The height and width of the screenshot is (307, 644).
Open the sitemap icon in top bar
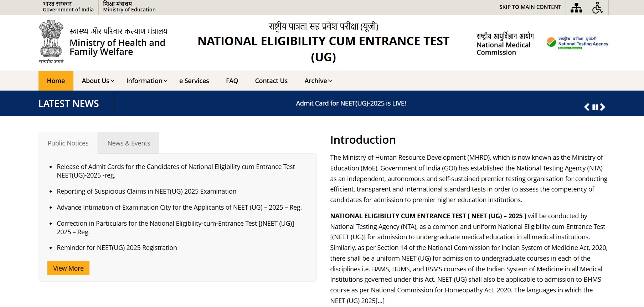[576, 7]
